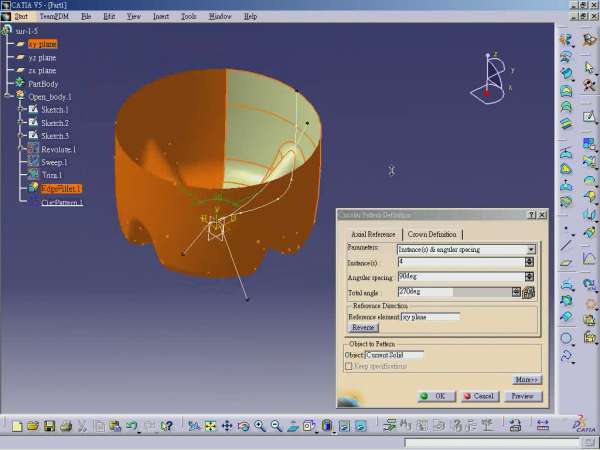Viewport: 600px width, 450px height.
Task: Click the Cut scissors icon
Action: (x=83, y=426)
